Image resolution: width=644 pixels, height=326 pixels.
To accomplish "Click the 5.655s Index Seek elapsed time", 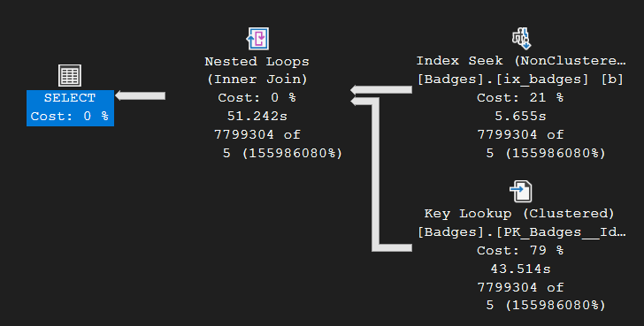I will 520,116.
